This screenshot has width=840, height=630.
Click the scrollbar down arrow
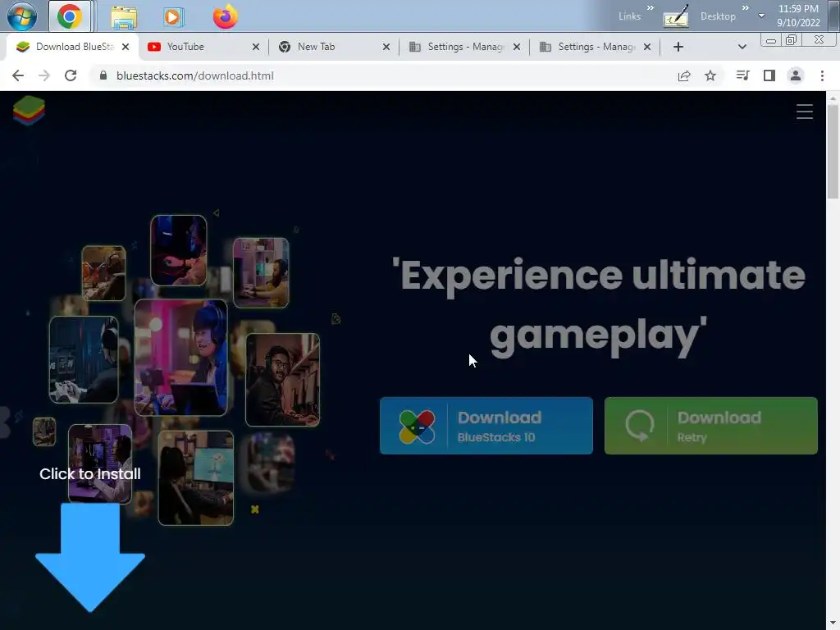click(833, 623)
